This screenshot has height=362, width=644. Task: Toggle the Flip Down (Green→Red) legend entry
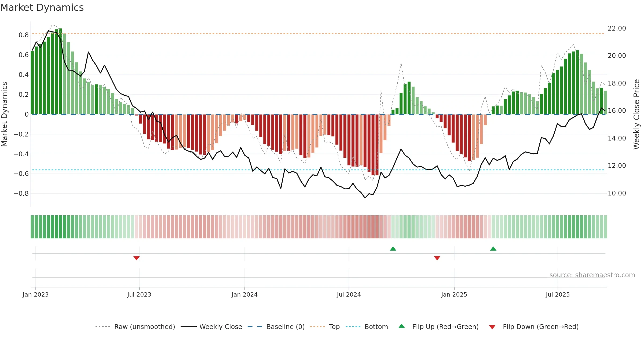click(533, 327)
